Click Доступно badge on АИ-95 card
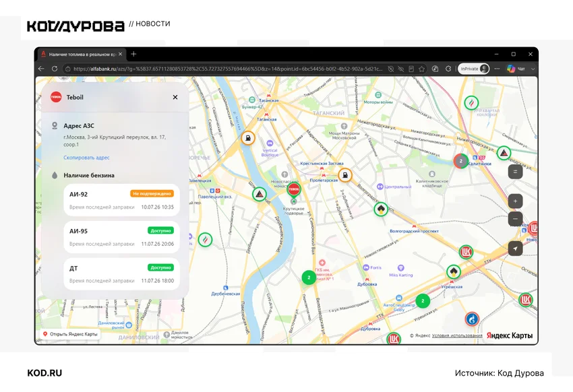Screen dimensions: 573x392 point(160,230)
